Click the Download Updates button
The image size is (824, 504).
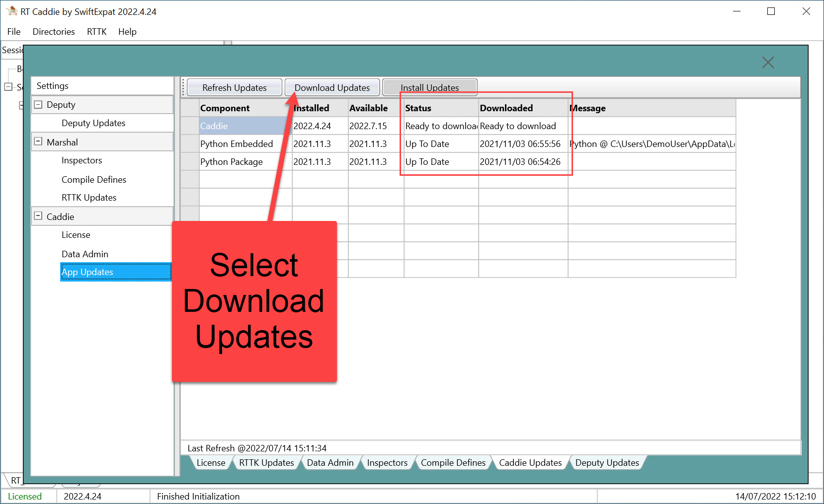tap(331, 87)
